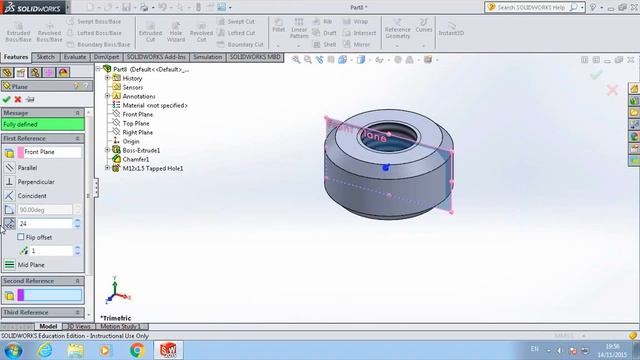Click the Swept Boss/Base command
Viewport: 640px width, 360px height.
pos(95,22)
